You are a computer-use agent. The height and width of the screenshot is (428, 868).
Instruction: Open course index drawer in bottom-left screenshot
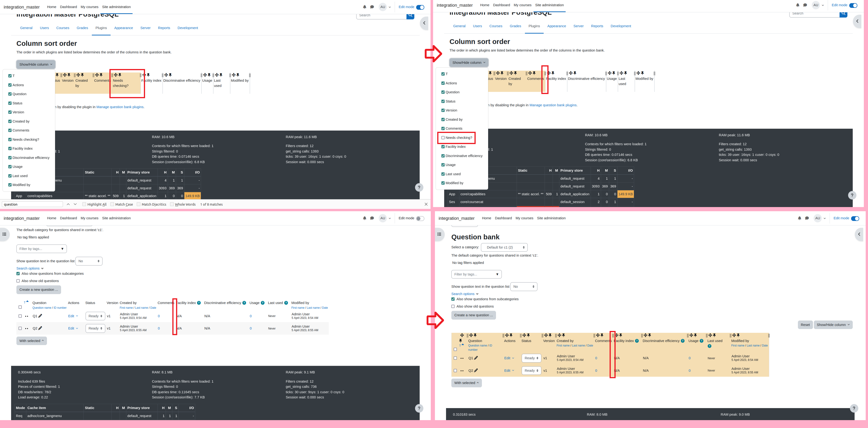(4, 234)
